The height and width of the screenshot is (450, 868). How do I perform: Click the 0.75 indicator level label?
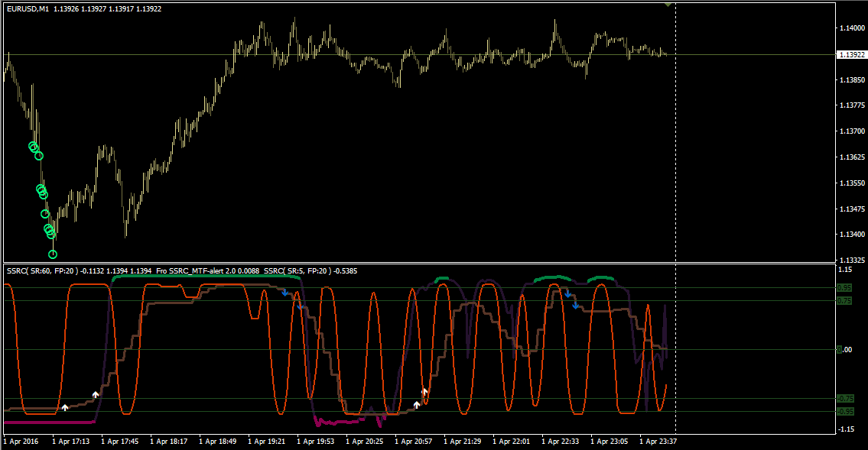click(845, 301)
